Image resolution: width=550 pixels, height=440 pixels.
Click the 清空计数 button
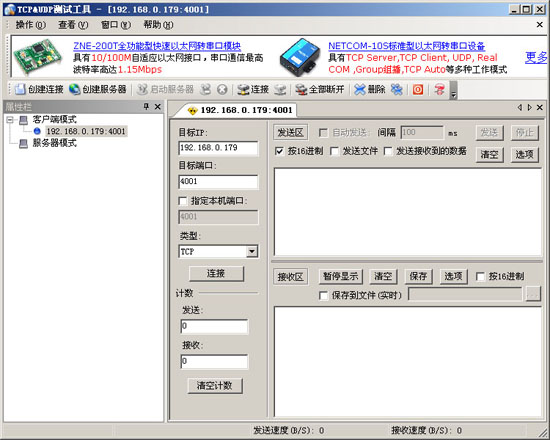215,386
